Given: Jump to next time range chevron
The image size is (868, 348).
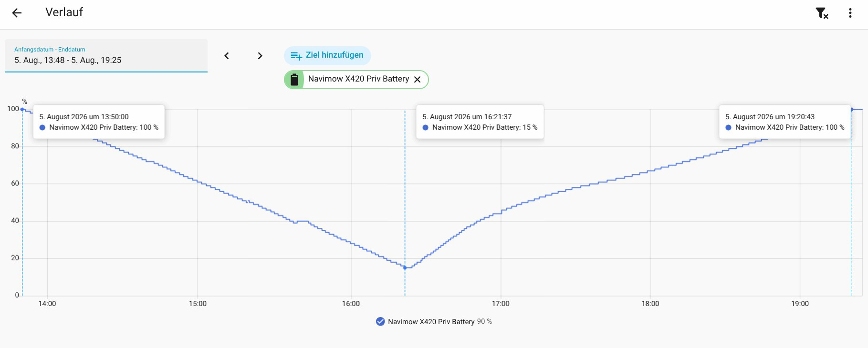Looking at the screenshot, I should point(260,56).
